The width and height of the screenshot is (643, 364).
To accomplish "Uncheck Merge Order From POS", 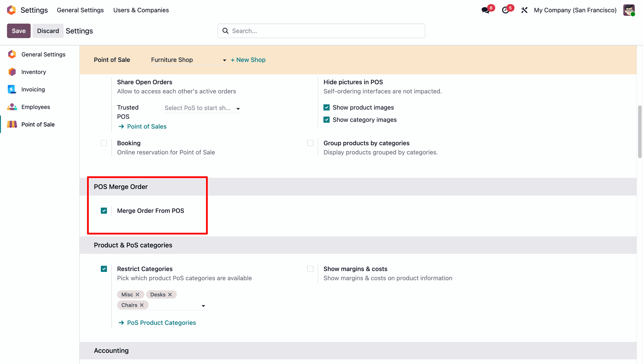I will (104, 211).
